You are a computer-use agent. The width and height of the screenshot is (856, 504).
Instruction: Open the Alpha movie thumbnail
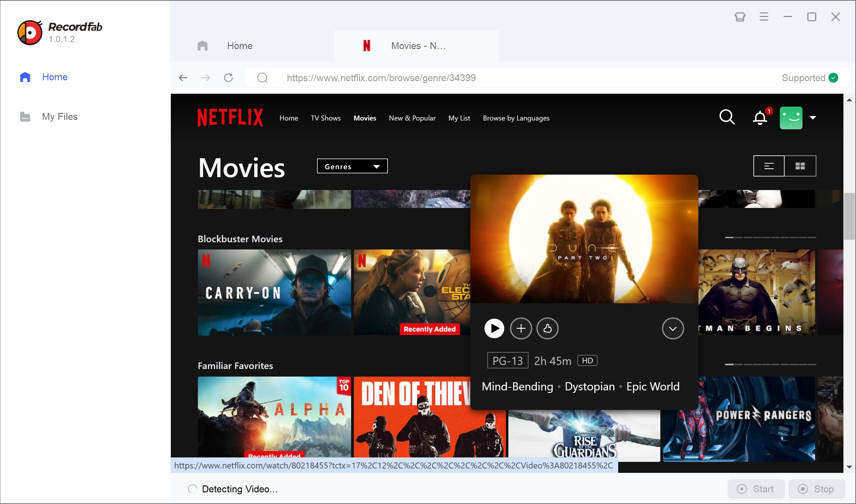(274, 417)
